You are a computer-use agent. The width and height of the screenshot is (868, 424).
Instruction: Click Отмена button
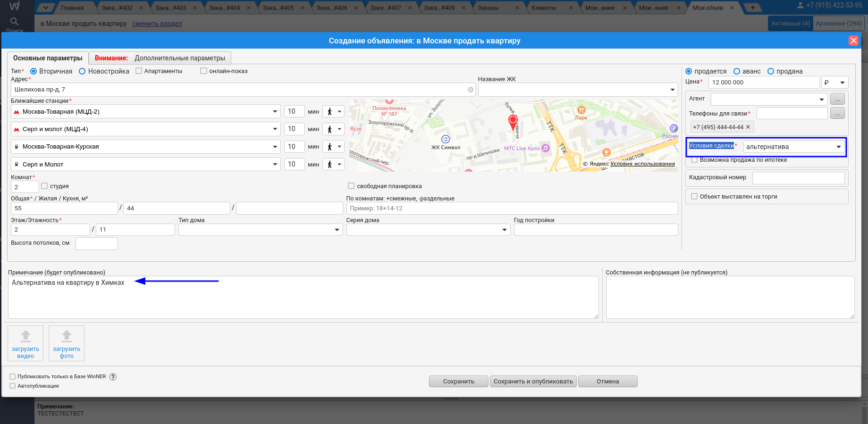point(608,382)
